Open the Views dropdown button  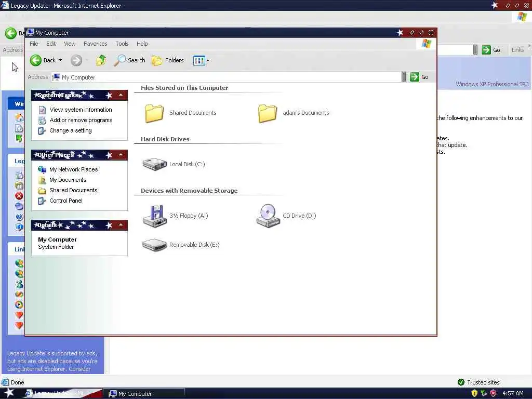pos(201,61)
